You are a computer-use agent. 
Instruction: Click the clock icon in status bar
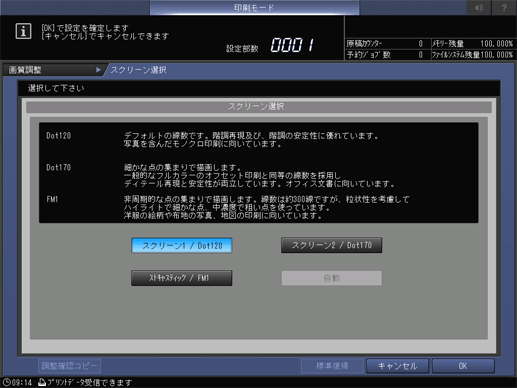[x=7, y=382]
